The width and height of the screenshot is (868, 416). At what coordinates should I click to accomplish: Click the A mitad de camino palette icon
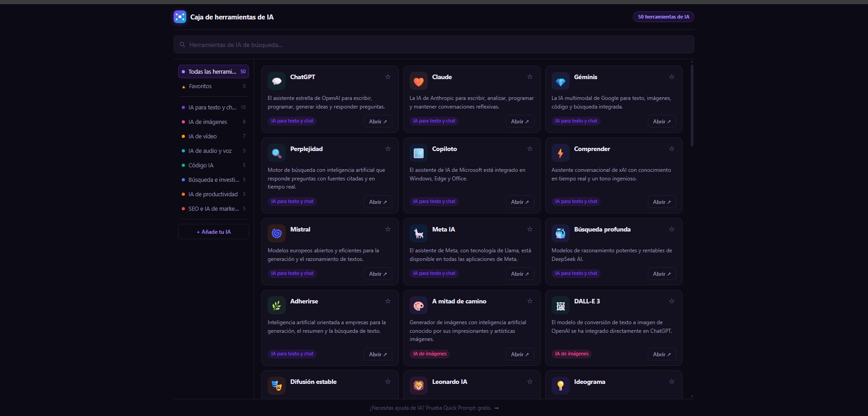tap(419, 305)
